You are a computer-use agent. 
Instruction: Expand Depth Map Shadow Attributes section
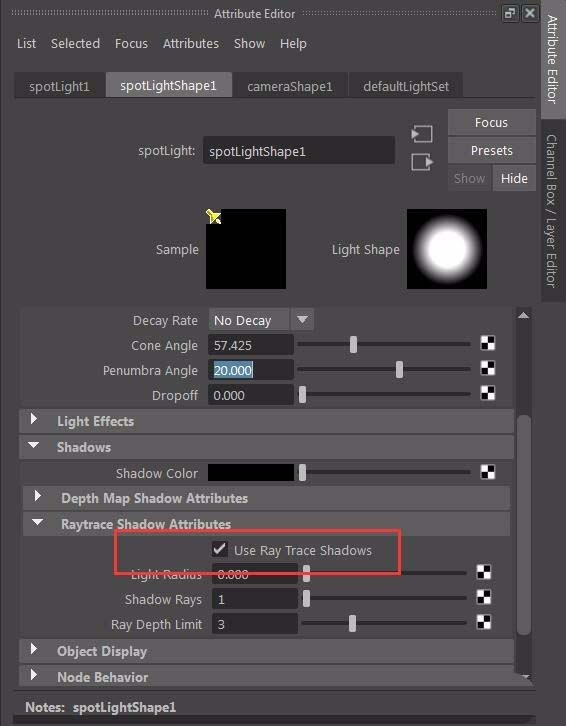[x=38, y=496]
